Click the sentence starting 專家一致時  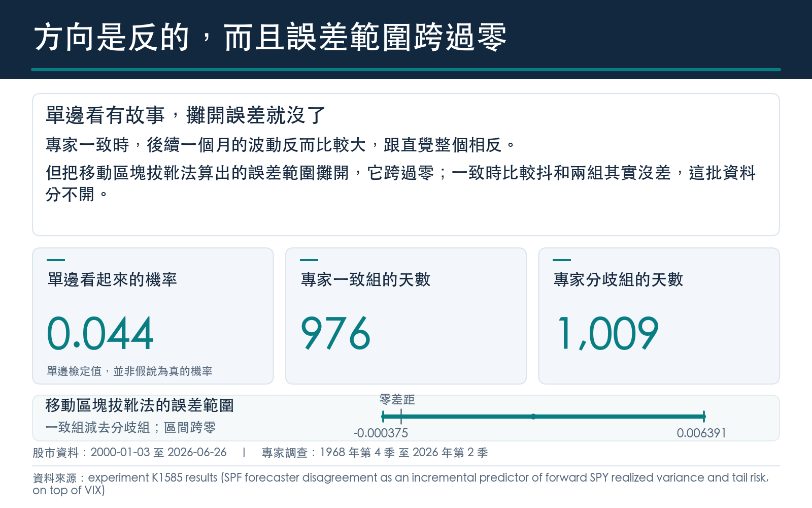coord(281,145)
